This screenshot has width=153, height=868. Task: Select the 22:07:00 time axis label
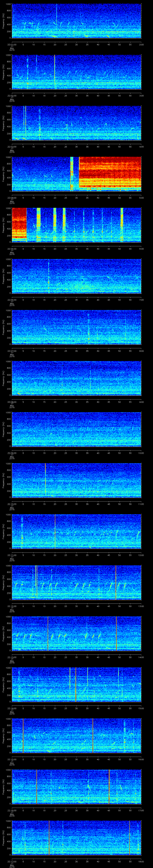click(12, 351)
